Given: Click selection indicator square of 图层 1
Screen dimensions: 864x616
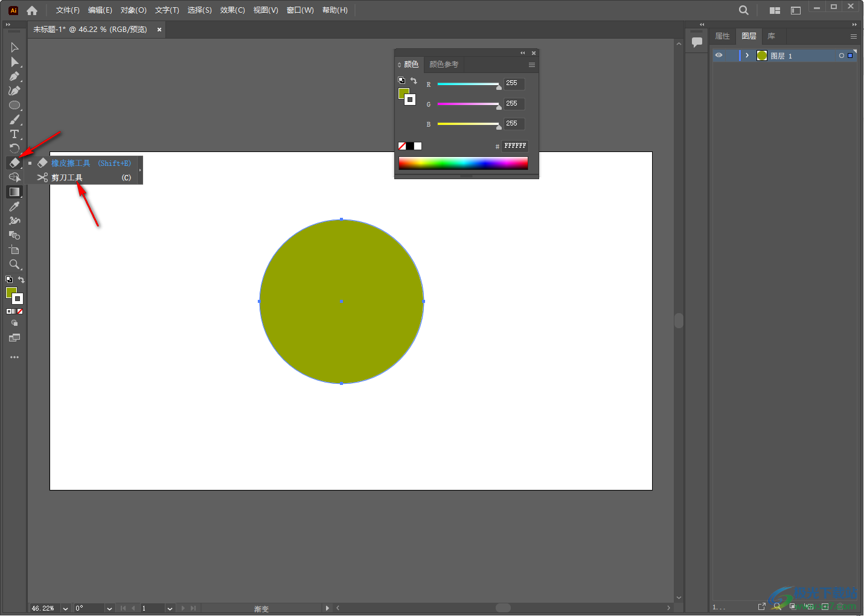Looking at the screenshot, I should (x=850, y=56).
